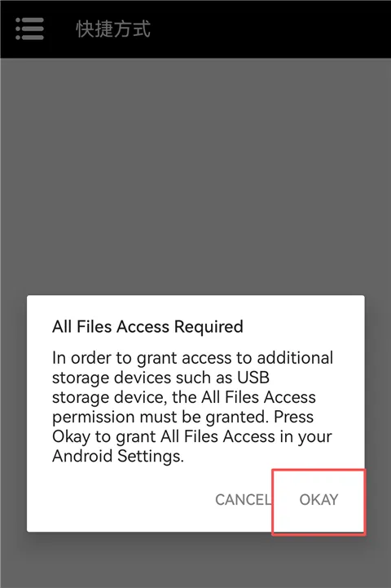Click the three-line menu icon beside 快捷方式
This screenshot has height=588, width=391.
pos(29,29)
